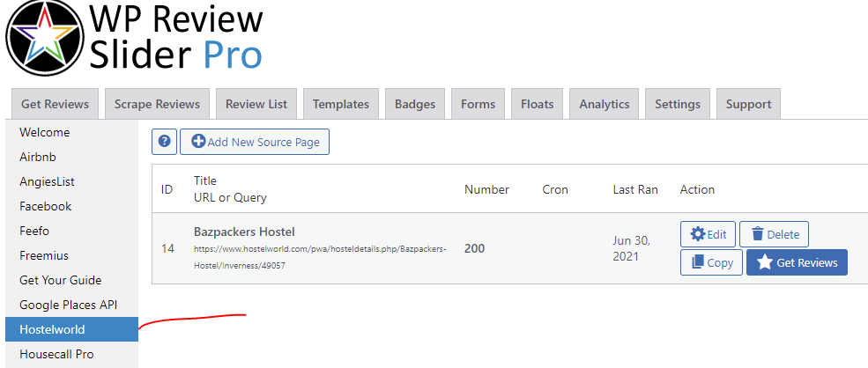This screenshot has height=368, width=868.
Task: Open AngiesList source in sidebar
Action: pyautogui.click(x=71, y=181)
